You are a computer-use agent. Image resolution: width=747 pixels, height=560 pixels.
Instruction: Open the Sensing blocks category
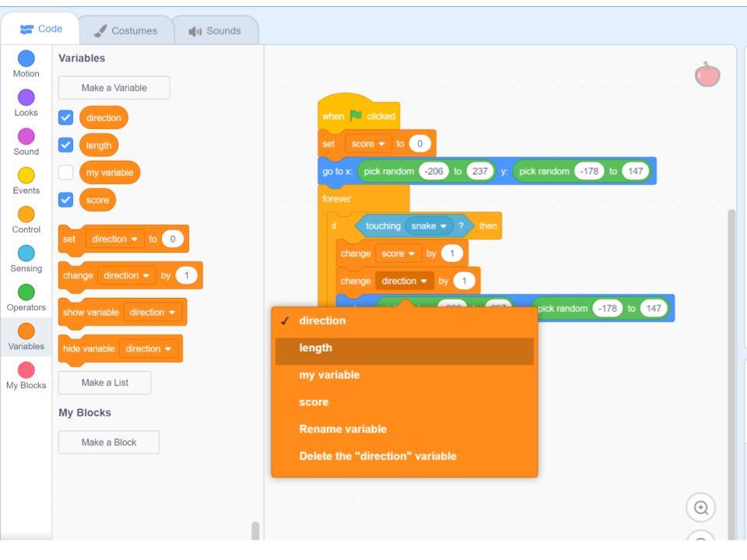pos(26,260)
